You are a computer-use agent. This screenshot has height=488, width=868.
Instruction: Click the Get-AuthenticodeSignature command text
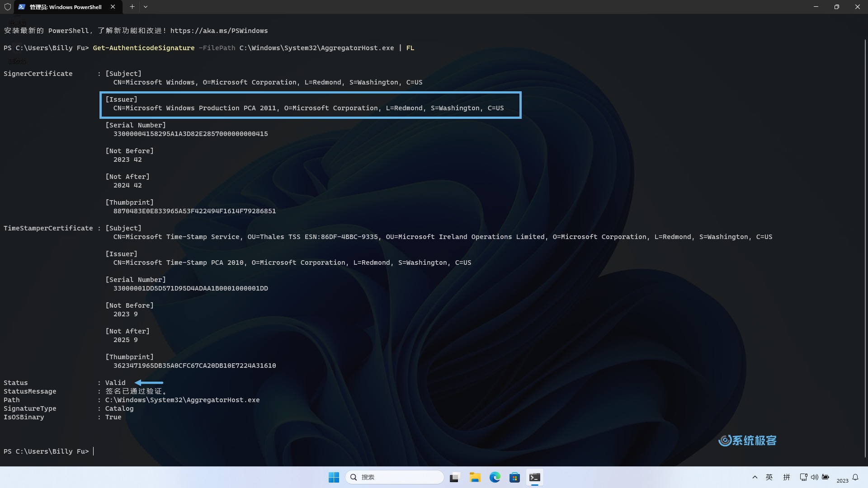144,48
